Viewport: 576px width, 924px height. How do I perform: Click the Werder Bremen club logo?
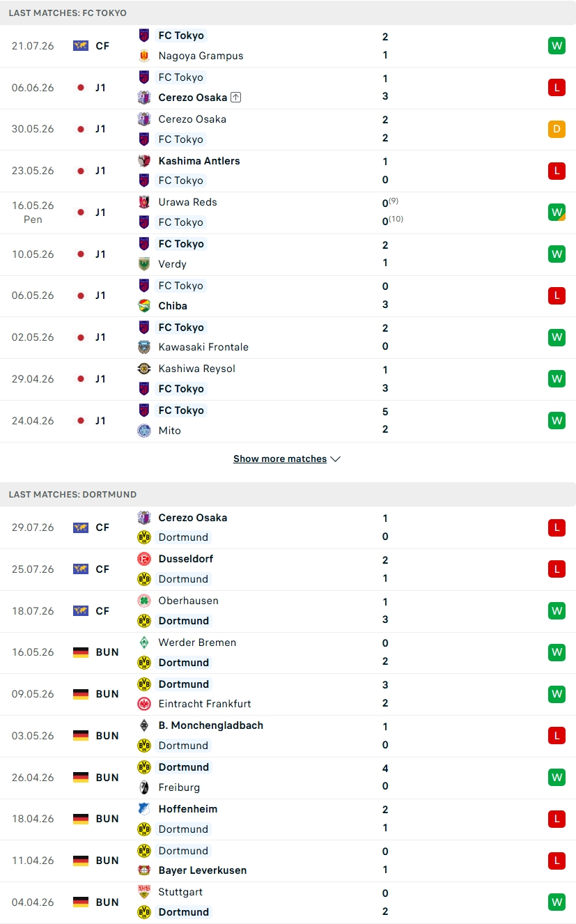pos(144,642)
